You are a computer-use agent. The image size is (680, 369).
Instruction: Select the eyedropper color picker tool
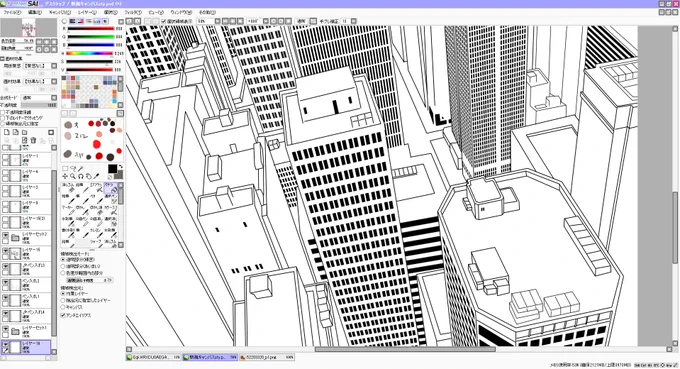(96, 176)
